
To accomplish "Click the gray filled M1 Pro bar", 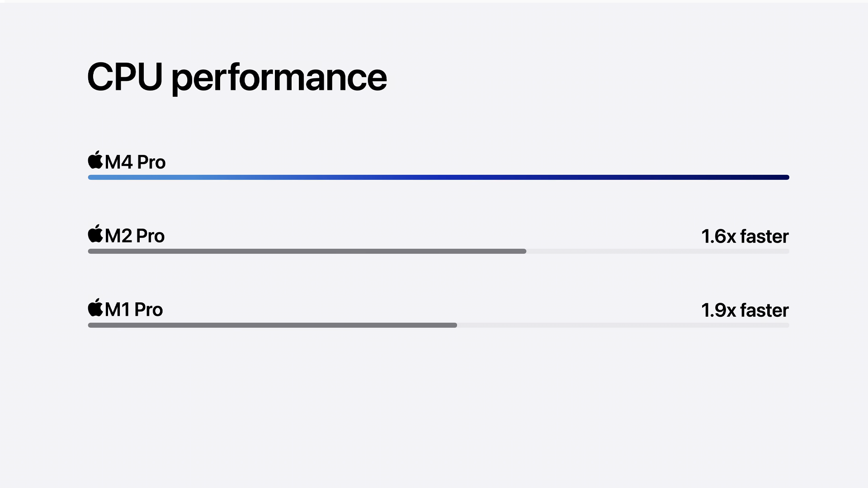I will click(272, 325).
